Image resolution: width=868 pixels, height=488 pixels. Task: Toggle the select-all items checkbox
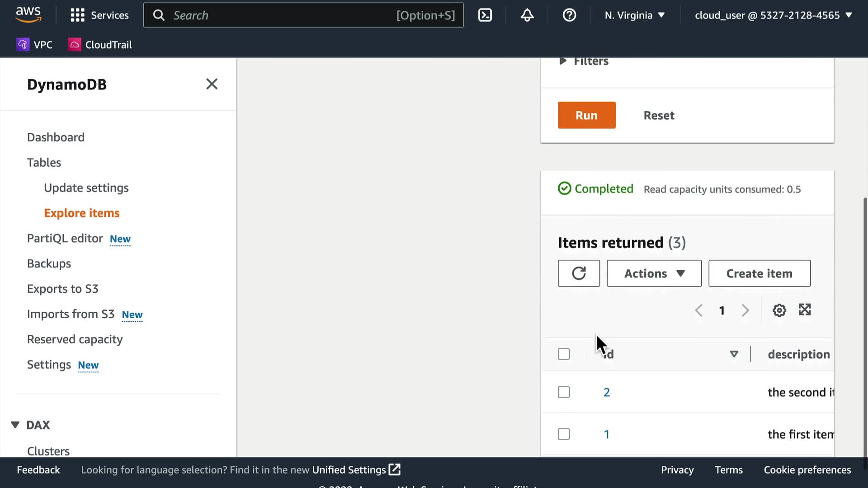pyautogui.click(x=564, y=354)
